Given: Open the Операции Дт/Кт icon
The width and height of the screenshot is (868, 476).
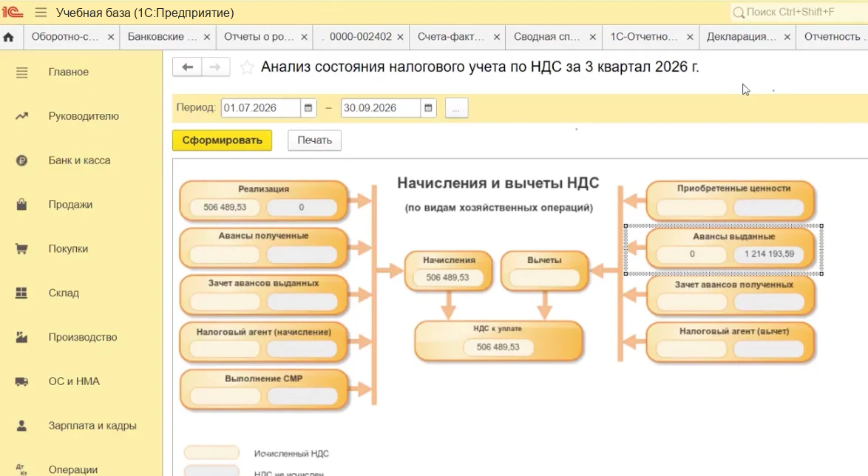Looking at the screenshot, I should coord(21,469).
